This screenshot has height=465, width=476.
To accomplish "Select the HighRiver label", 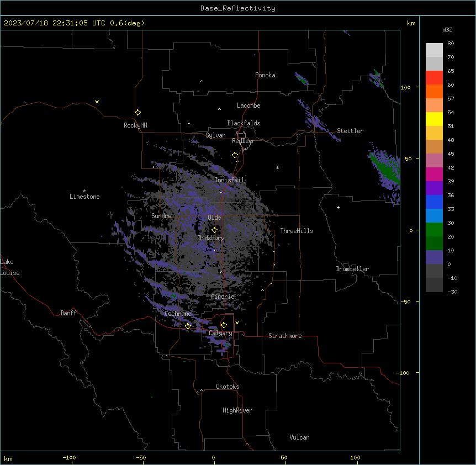I will click(237, 410).
